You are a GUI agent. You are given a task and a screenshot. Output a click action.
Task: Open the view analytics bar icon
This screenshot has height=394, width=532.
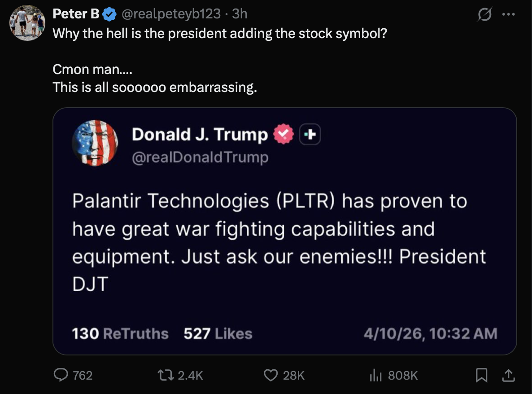tap(375, 375)
